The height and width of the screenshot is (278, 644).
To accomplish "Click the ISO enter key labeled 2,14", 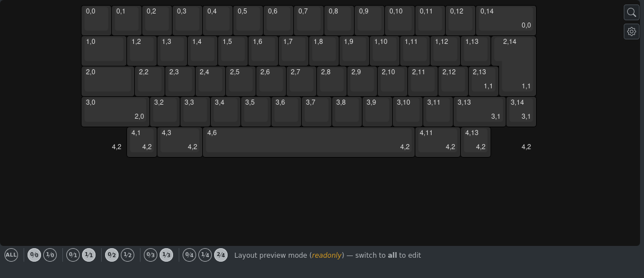I will click(518, 66).
